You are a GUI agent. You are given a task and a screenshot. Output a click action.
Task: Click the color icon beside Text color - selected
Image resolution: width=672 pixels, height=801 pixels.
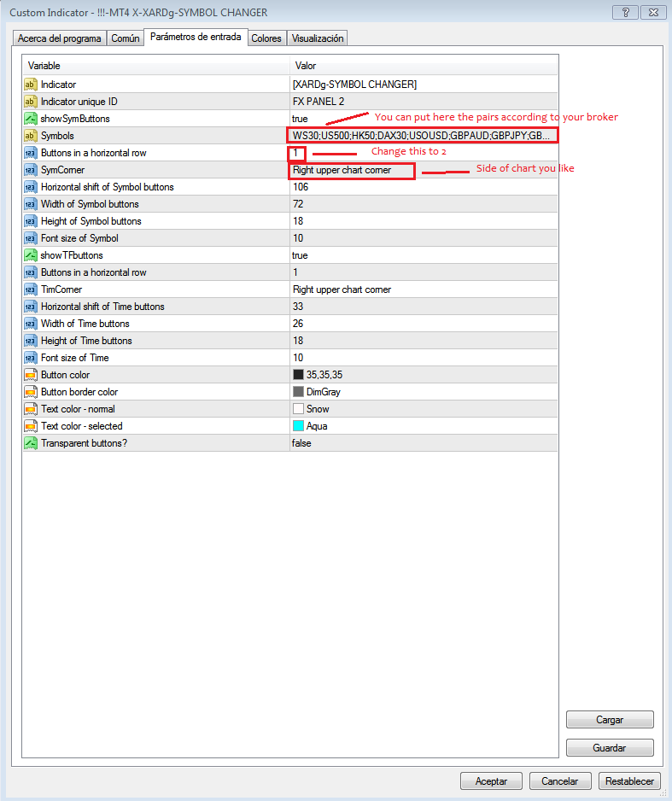(30, 425)
